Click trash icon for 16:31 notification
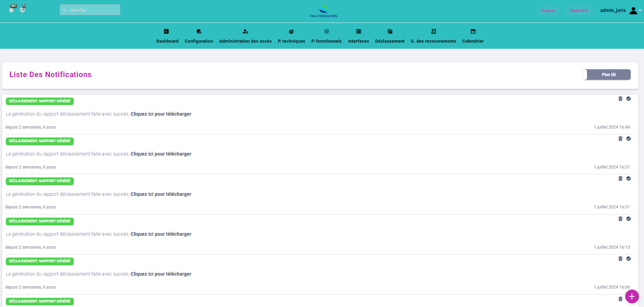 (620, 178)
